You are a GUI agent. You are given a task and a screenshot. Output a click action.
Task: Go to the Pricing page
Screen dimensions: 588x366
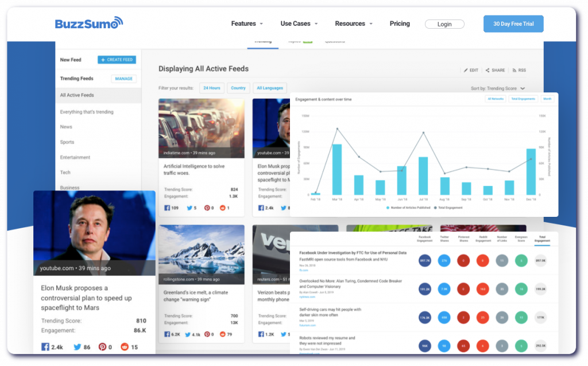(x=400, y=24)
